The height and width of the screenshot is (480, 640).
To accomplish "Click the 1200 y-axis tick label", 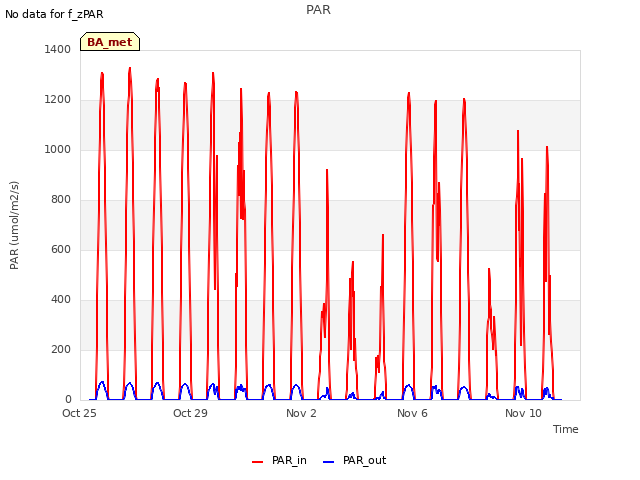I will [58, 100].
